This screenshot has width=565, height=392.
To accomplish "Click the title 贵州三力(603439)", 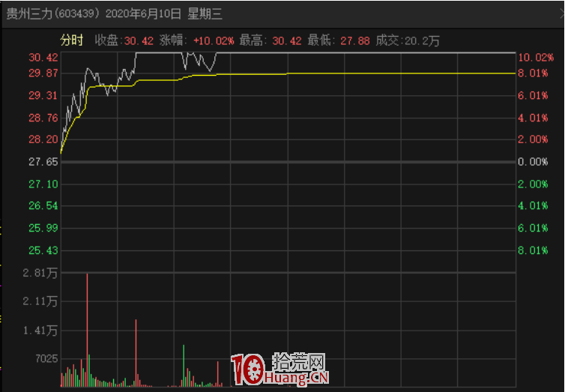I will point(53,13).
